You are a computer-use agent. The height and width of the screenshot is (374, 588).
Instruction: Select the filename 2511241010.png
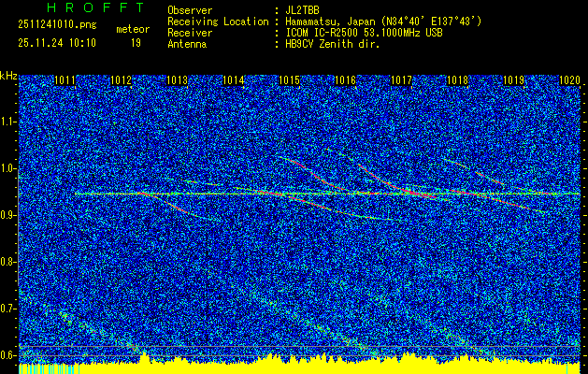pos(56,25)
